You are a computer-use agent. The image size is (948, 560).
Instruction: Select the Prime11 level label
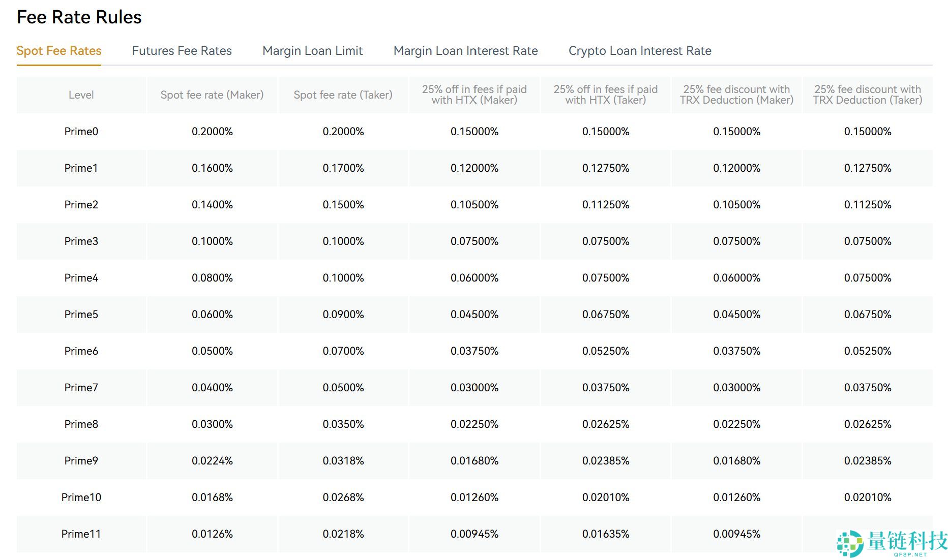pyautogui.click(x=81, y=534)
